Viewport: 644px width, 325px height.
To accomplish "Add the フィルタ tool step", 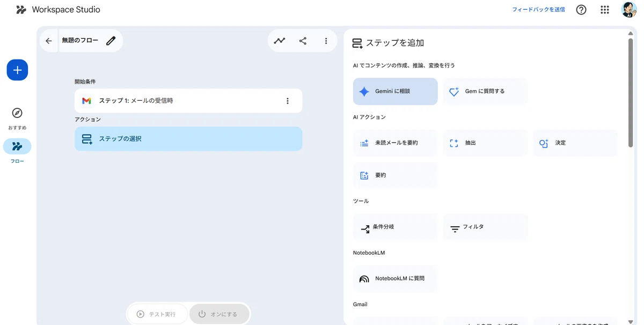I will click(486, 227).
